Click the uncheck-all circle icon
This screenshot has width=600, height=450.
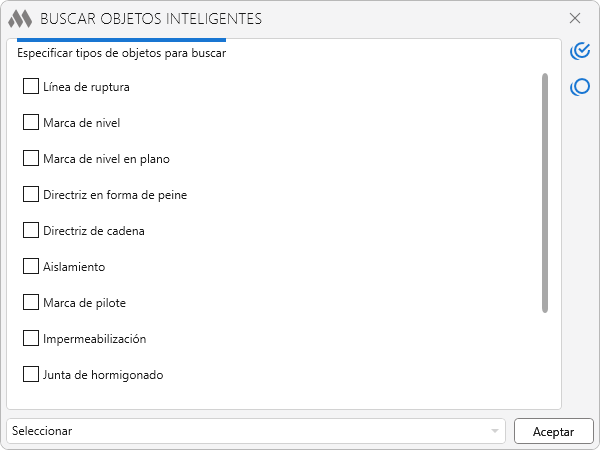pos(579,88)
